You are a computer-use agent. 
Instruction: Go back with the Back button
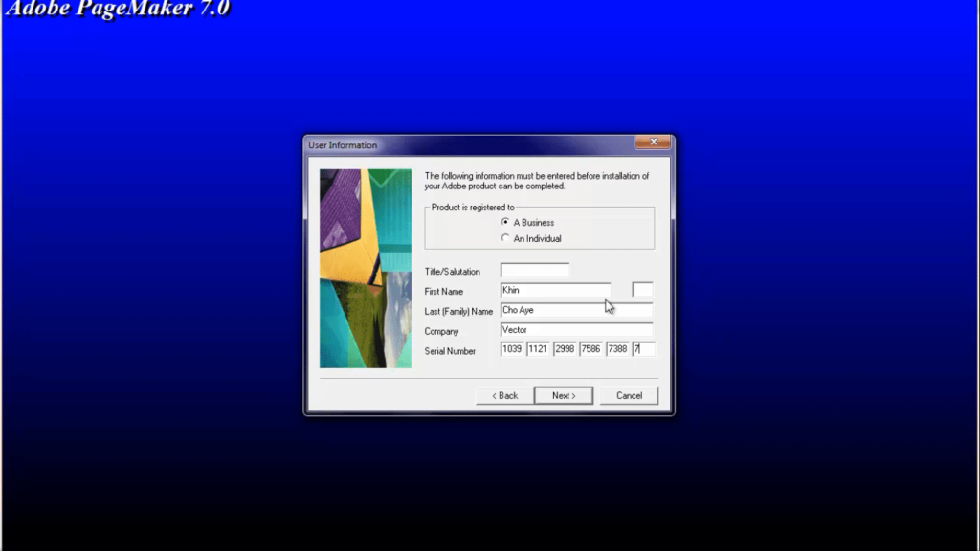click(x=504, y=395)
